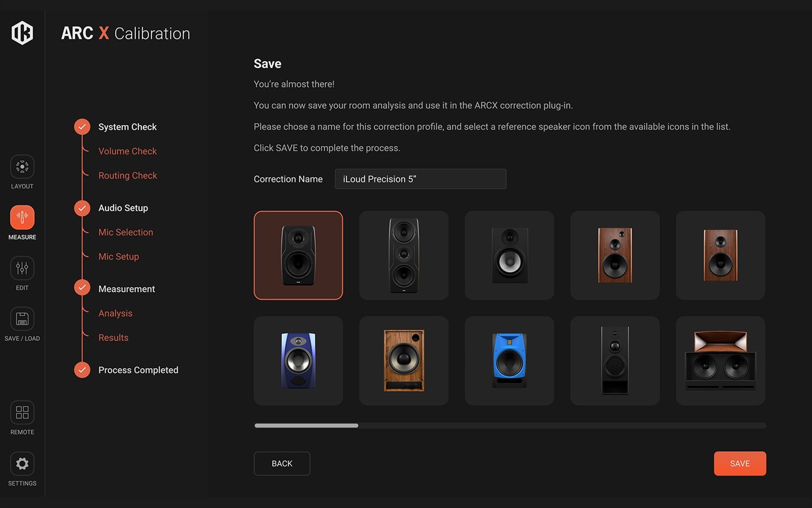Open the Layout panel
812x508 pixels.
coord(22,167)
